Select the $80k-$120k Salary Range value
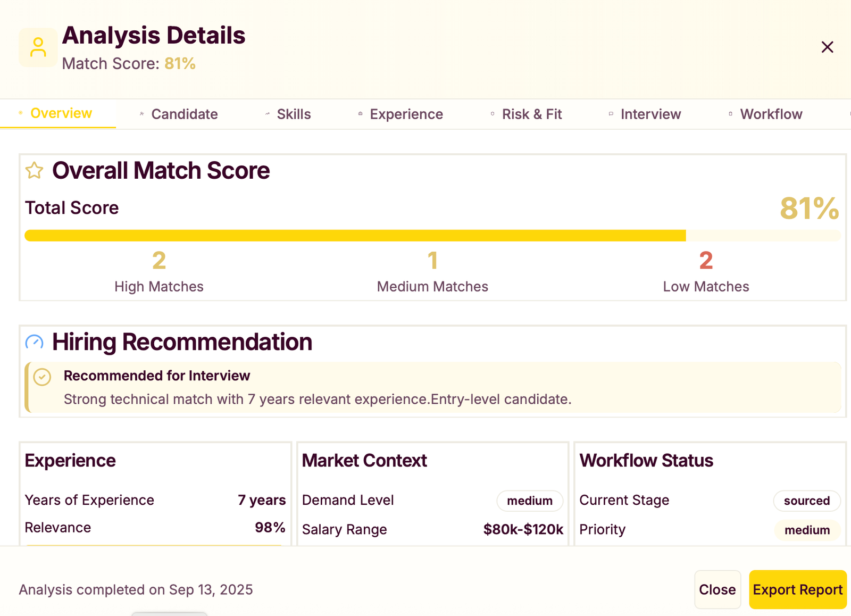 522,529
